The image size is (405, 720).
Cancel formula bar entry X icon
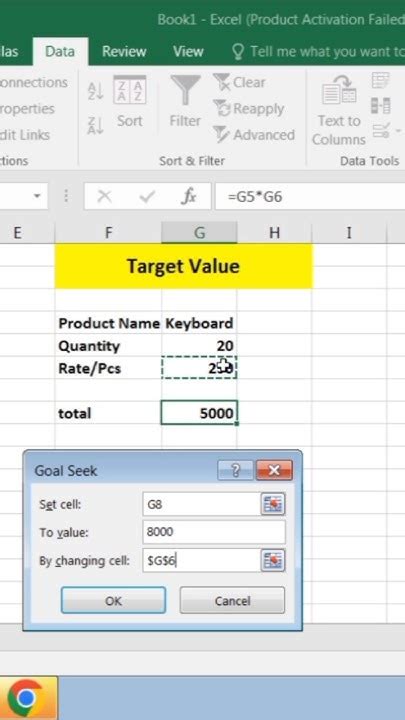[x=104, y=197]
